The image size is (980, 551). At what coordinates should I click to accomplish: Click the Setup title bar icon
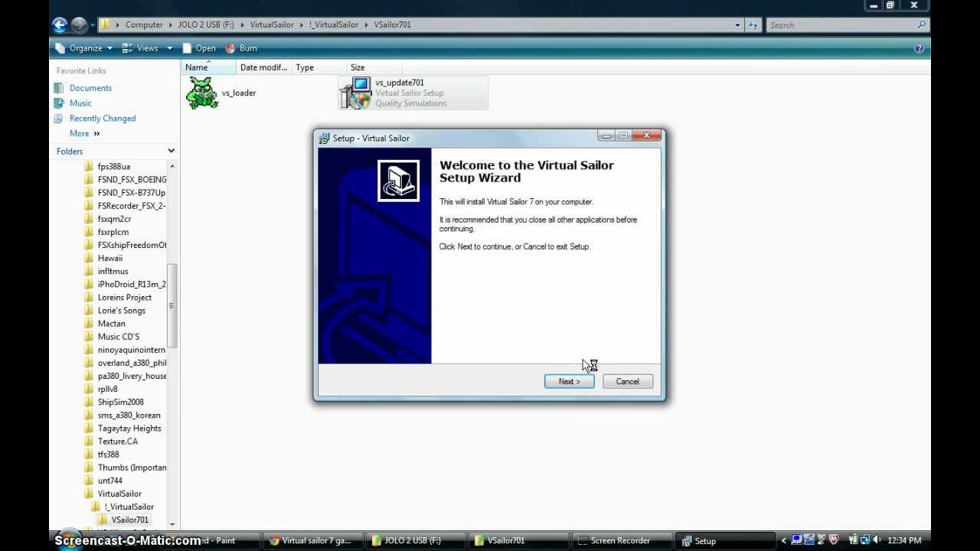(x=325, y=138)
